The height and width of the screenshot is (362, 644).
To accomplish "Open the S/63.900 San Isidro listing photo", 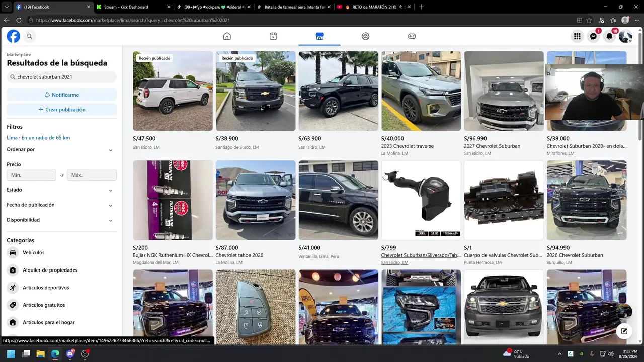I will tap(338, 91).
